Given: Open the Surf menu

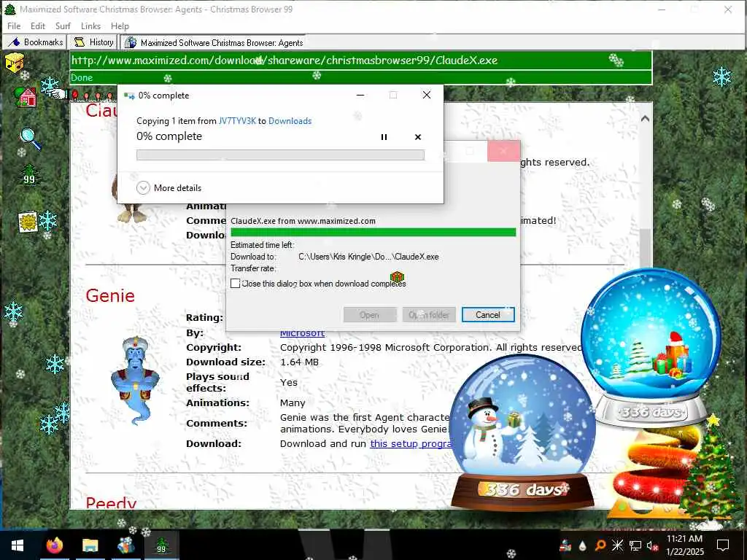Looking at the screenshot, I should click(x=63, y=26).
